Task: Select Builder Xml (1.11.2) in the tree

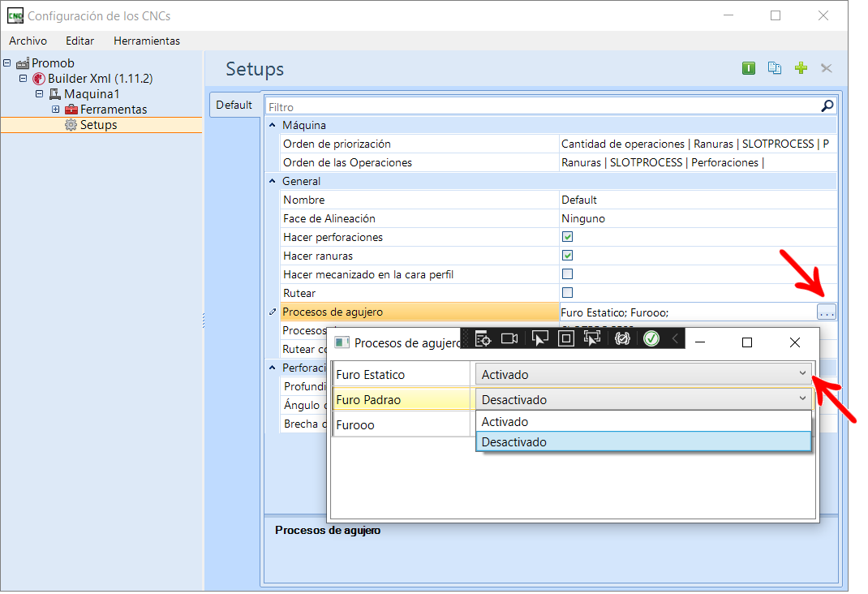Action: pyautogui.click(x=101, y=79)
